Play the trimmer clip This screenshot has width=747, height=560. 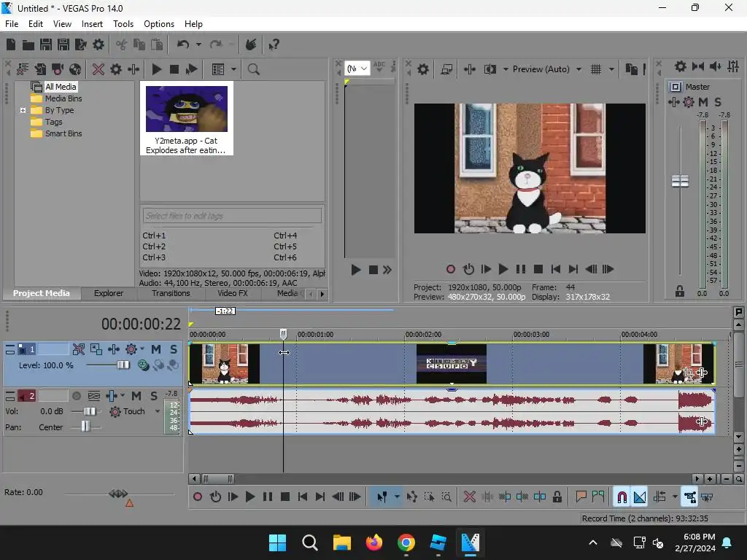click(x=356, y=270)
